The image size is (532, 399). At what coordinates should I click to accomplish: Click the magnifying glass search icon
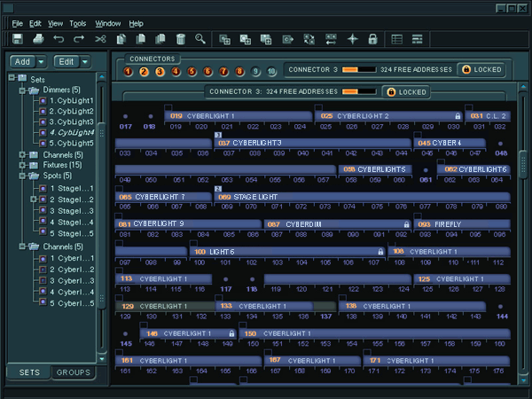tap(201, 39)
